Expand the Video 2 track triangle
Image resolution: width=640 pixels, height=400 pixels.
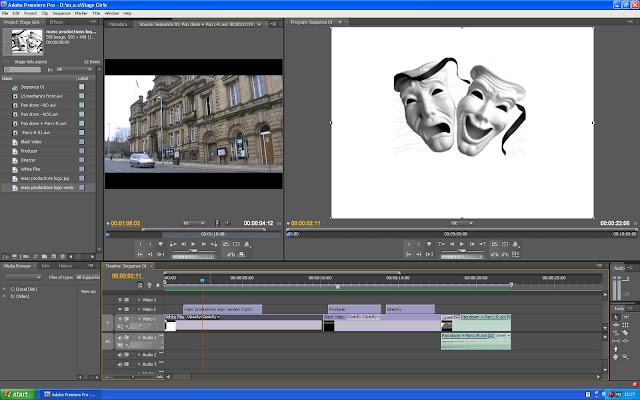(x=137, y=309)
